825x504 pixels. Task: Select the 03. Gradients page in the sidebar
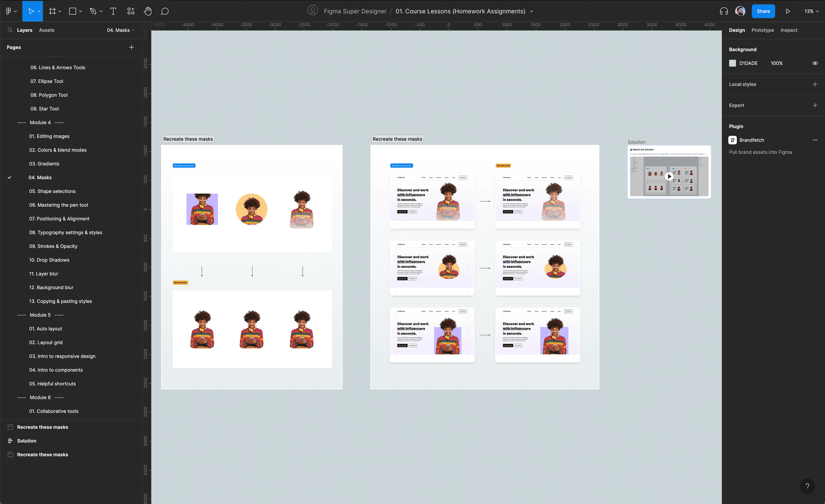coord(44,163)
